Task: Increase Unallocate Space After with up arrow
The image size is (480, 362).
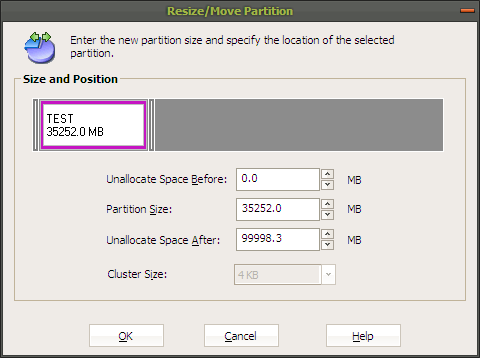Action: tap(328, 234)
